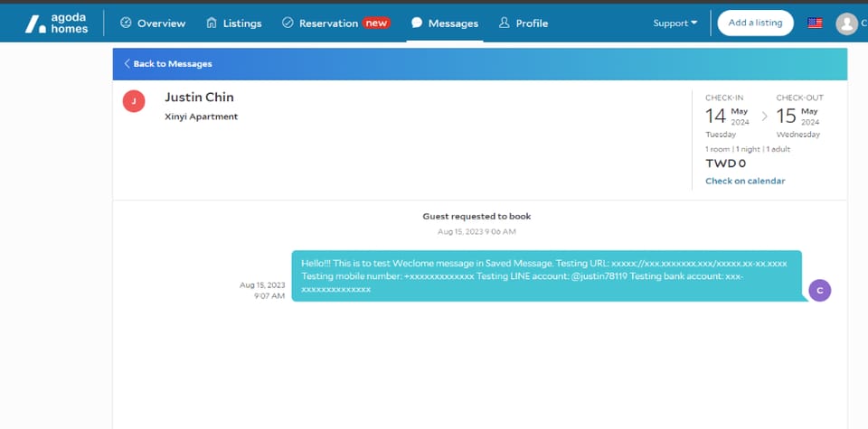Select the Messages tab
This screenshot has height=429, width=868.
tap(445, 23)
